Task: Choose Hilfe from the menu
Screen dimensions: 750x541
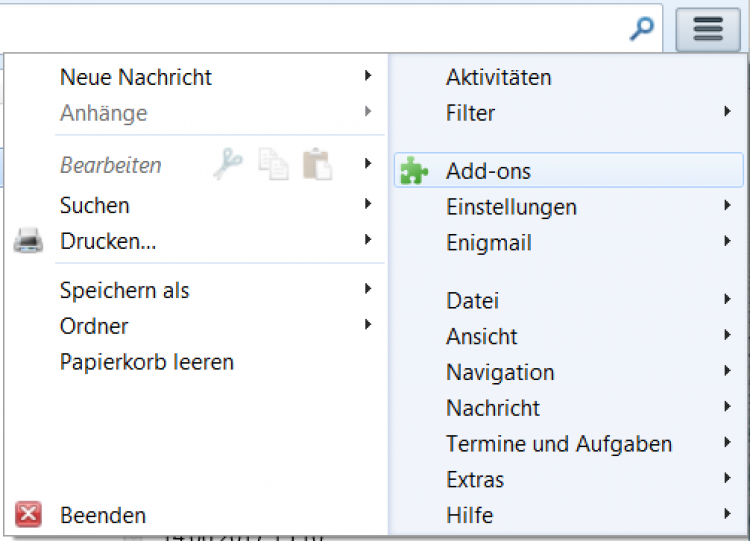Action: click(469, 515)
